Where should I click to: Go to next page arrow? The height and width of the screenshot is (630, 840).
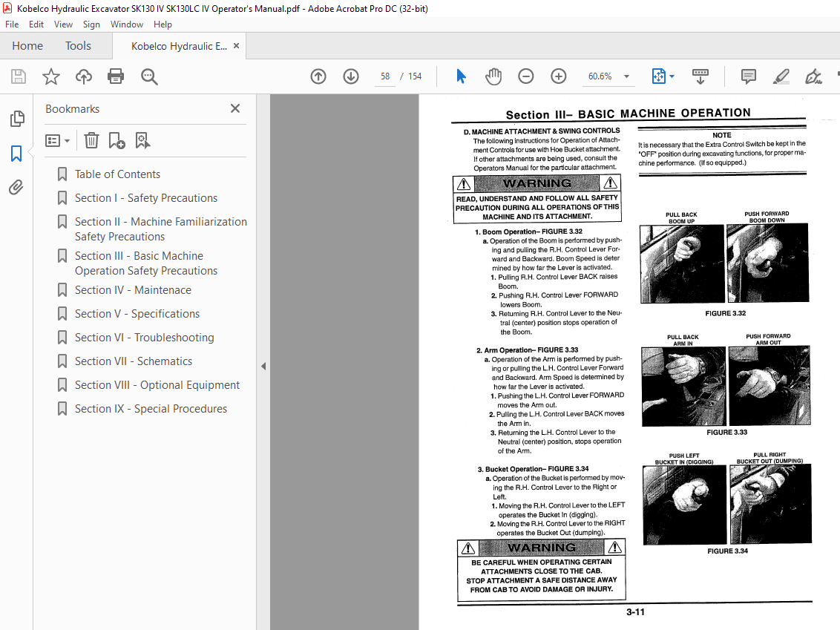click(351, 76)
